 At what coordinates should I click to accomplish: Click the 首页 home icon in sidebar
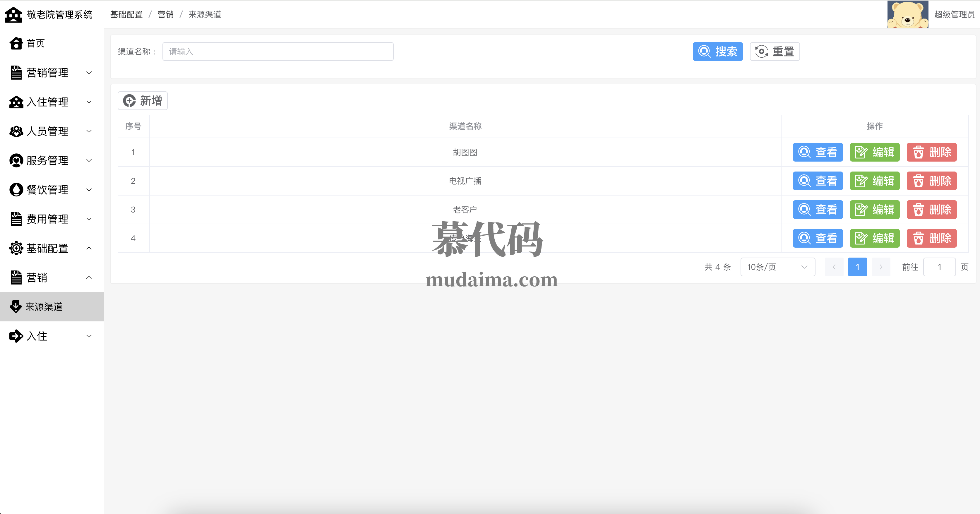click(x=16, y=43)
